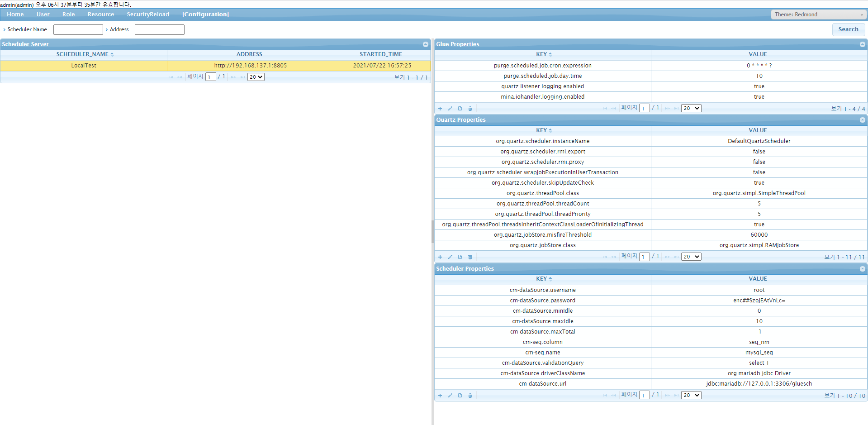Open the SecurityReload menu item

click(x=148, y=14)
